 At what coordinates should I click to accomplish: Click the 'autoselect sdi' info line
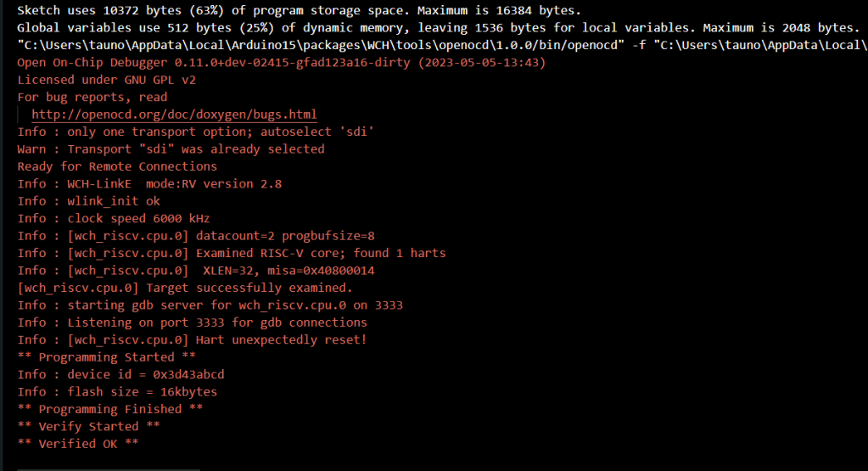click(x=195, y=132)
